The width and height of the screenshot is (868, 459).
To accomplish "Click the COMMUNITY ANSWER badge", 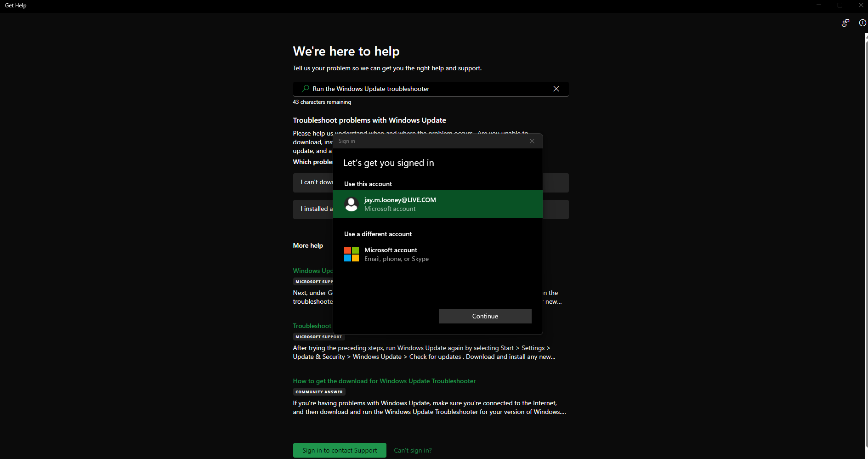I will pyautogui.click(x=319, y=392).
